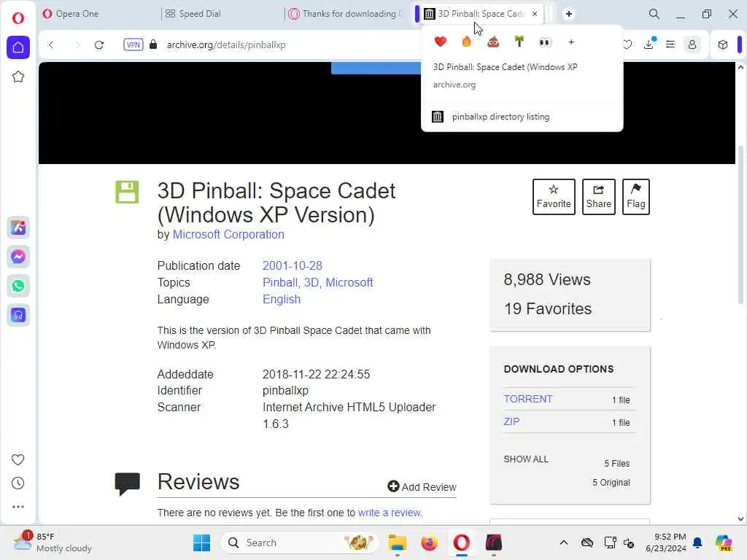Close the 3D Pinball tab
The height and width of the screenshot is (560, 747).
(535, 14)
